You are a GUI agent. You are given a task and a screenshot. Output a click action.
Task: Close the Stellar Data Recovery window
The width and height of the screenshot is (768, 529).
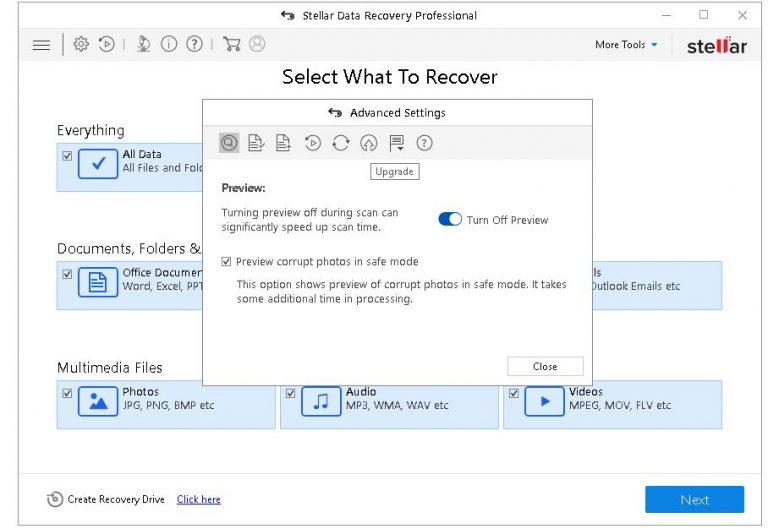click(x=743, y=15)
